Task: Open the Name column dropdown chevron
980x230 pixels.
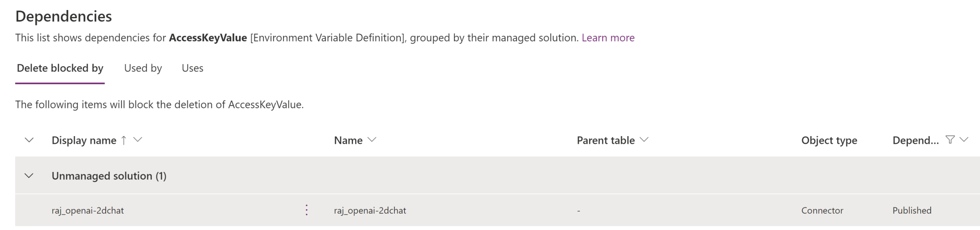Action: tap(372, 140)
